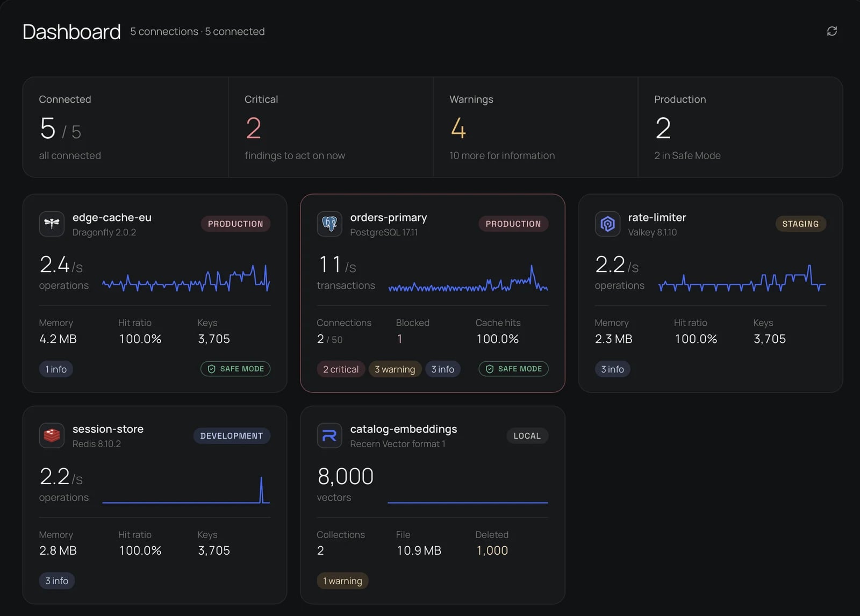Click the STAGING tag on rate-limiter
Viewport: 860px width, 616px height.
(x=800, y=224)
